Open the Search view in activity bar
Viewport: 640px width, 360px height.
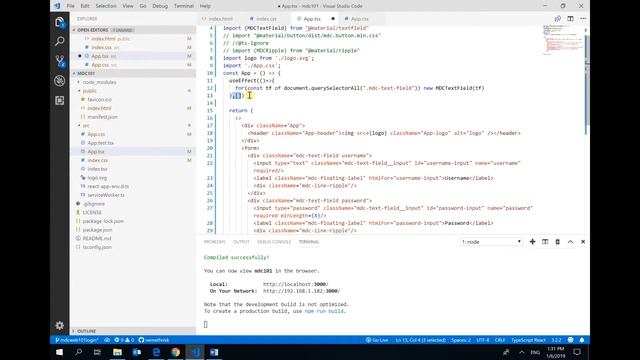60,41
